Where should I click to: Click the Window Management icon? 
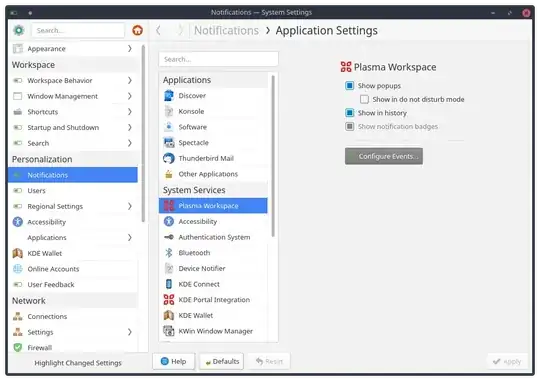(x=18, y=96)
